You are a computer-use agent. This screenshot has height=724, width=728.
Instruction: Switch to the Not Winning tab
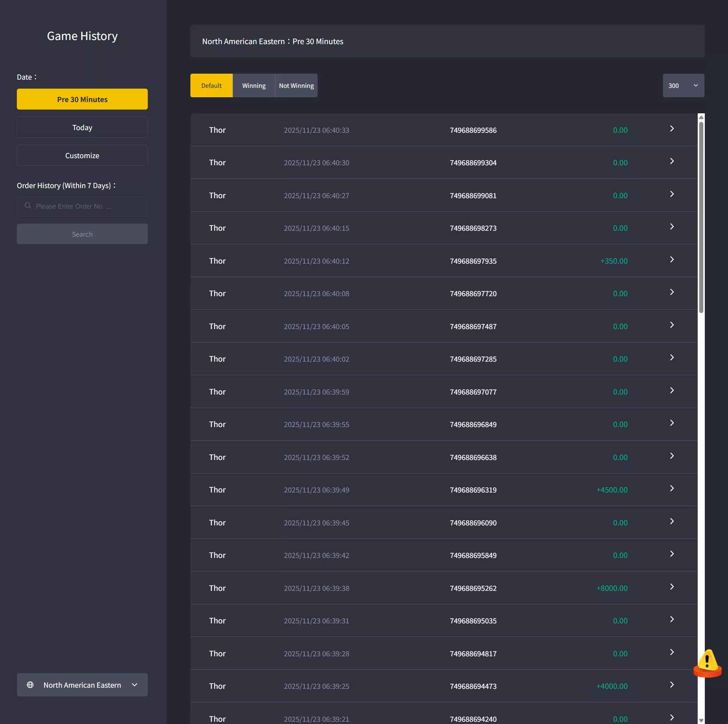(x=296, y=86)
